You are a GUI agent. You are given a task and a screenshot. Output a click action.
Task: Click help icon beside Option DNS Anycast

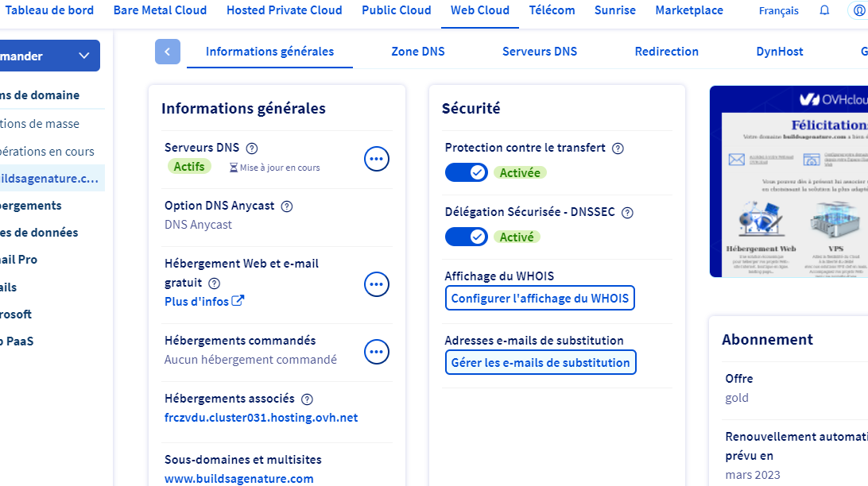pyautogui.click(x=287, y=206)
